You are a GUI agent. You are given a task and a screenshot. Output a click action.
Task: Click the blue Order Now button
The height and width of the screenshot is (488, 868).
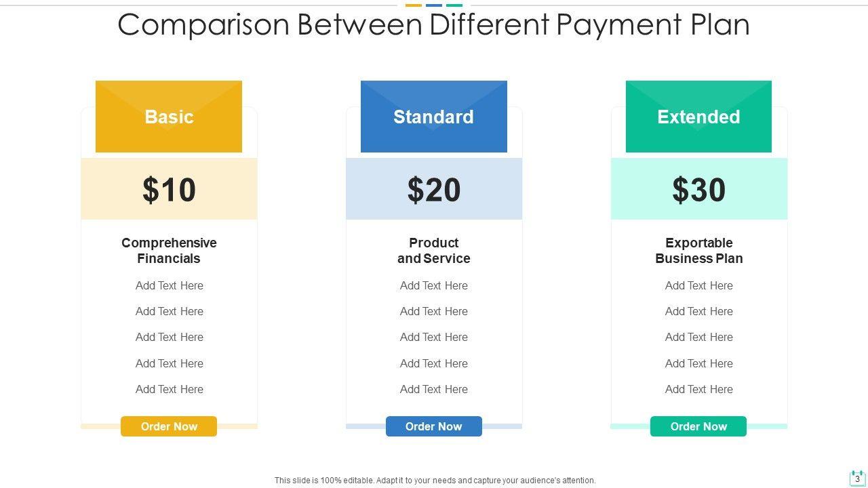[x=434, y=426]
